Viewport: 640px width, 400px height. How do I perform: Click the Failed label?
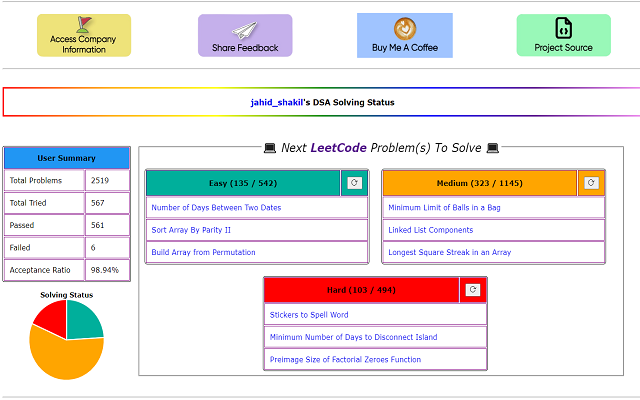(x=20, y=248)
